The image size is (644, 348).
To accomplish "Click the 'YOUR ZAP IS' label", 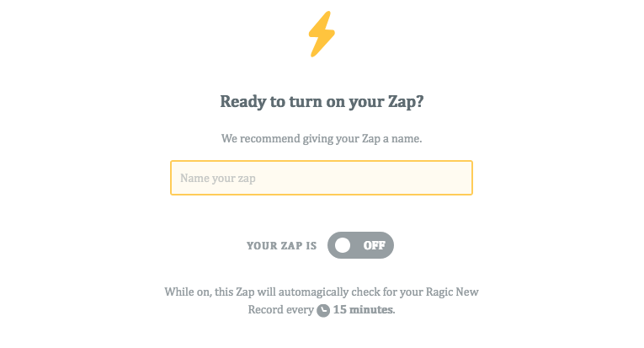I will tap(282, 246).
